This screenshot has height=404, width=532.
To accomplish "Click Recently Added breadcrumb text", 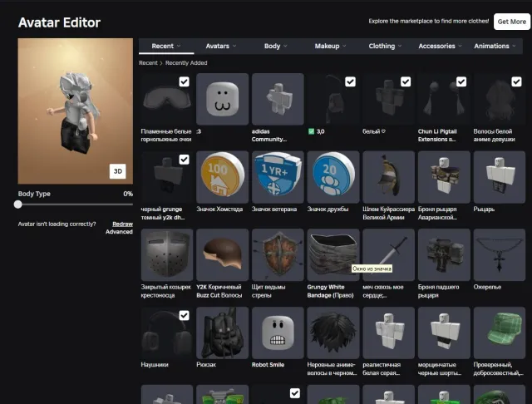I will point(186,63).
